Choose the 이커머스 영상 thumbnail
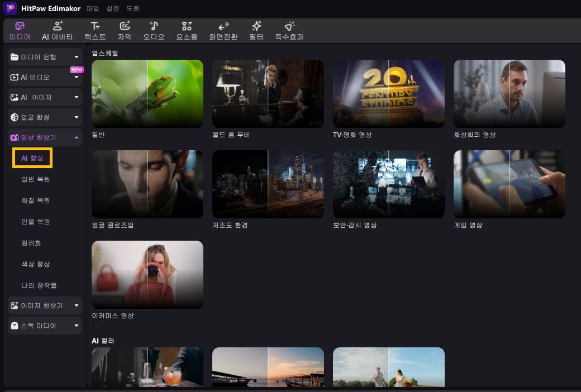Image resolution: width=581 pixels, height=392 pixels. pos(147,275)
